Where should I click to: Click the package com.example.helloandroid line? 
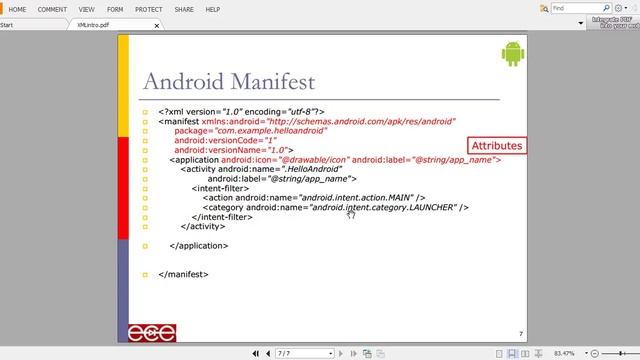click(x=251, y=131)
